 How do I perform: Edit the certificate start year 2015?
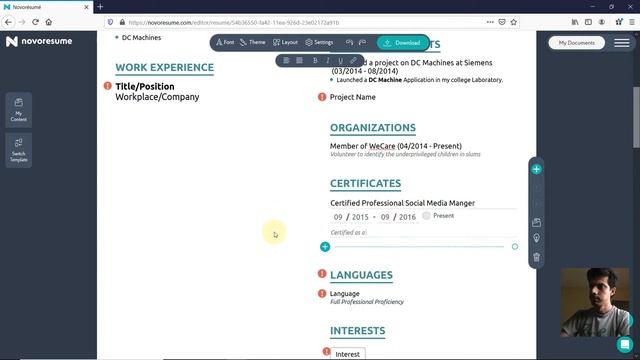tap(360, 217)
